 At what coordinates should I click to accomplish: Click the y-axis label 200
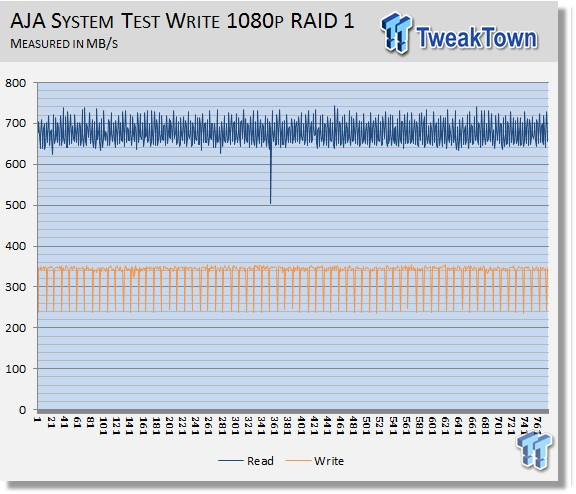tap(16, 328)
